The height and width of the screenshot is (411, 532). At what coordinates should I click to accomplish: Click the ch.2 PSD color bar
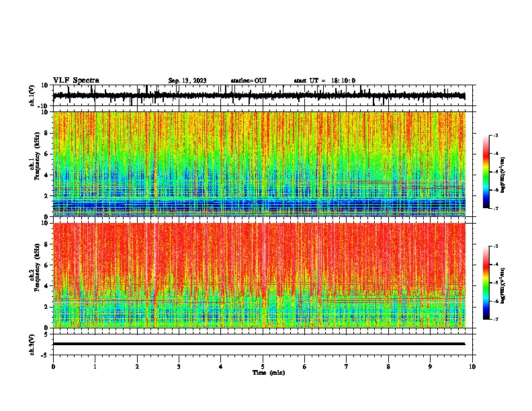click(x=486, y=283)
